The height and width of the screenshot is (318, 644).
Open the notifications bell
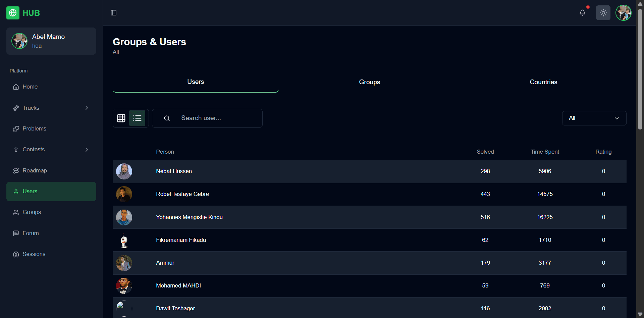point(582,13)
